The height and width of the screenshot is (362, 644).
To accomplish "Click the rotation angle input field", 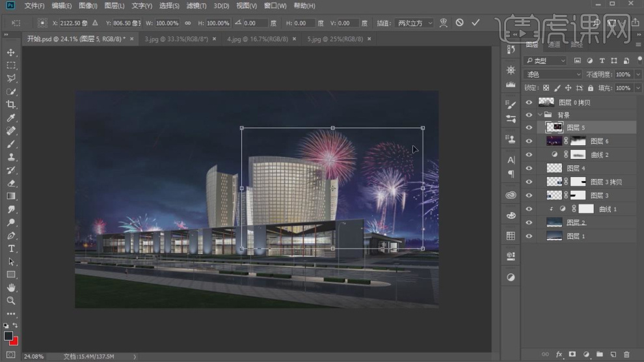I will [x=255, y=23].
